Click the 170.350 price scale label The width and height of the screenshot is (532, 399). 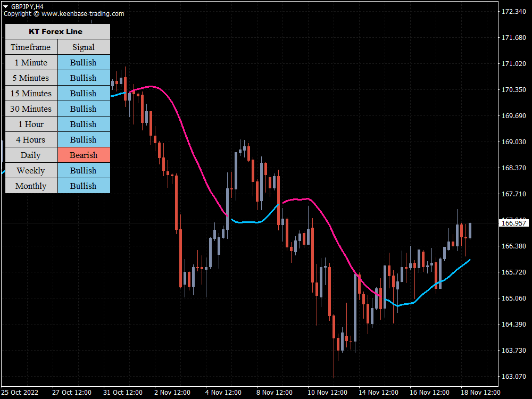point(514,90)
